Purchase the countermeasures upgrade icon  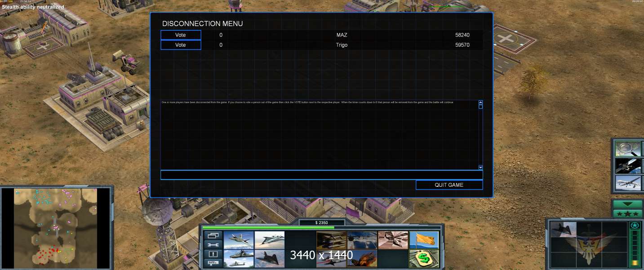click(362, 240)
